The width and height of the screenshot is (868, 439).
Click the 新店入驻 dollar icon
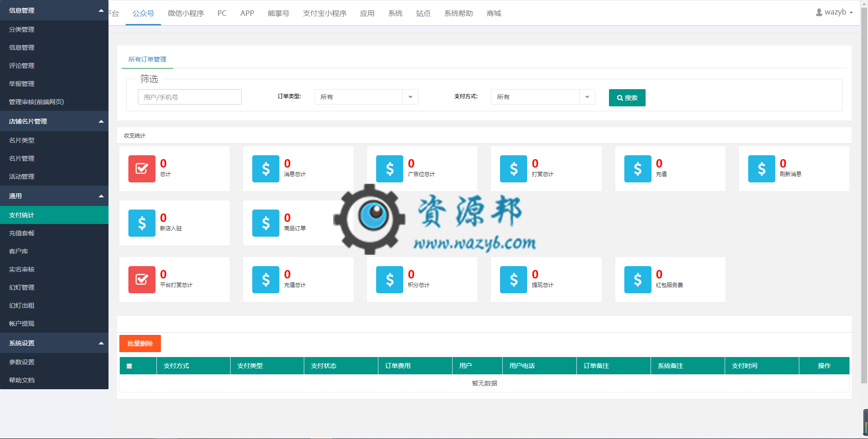[x=142, y=223]
